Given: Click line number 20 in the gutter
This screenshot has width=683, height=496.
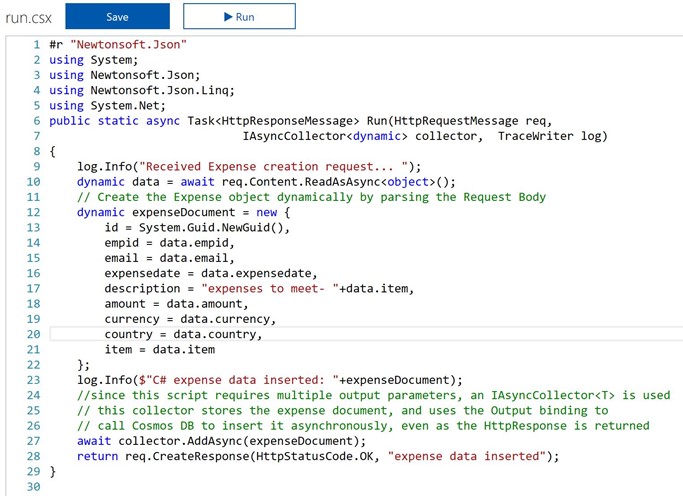Looking at the screenshot, I should pos(33,334).
